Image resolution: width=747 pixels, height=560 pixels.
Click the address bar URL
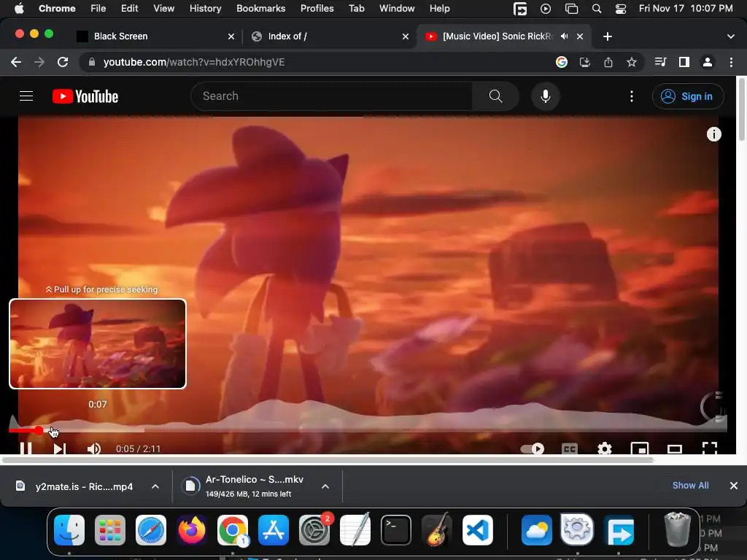coord(194,63)
